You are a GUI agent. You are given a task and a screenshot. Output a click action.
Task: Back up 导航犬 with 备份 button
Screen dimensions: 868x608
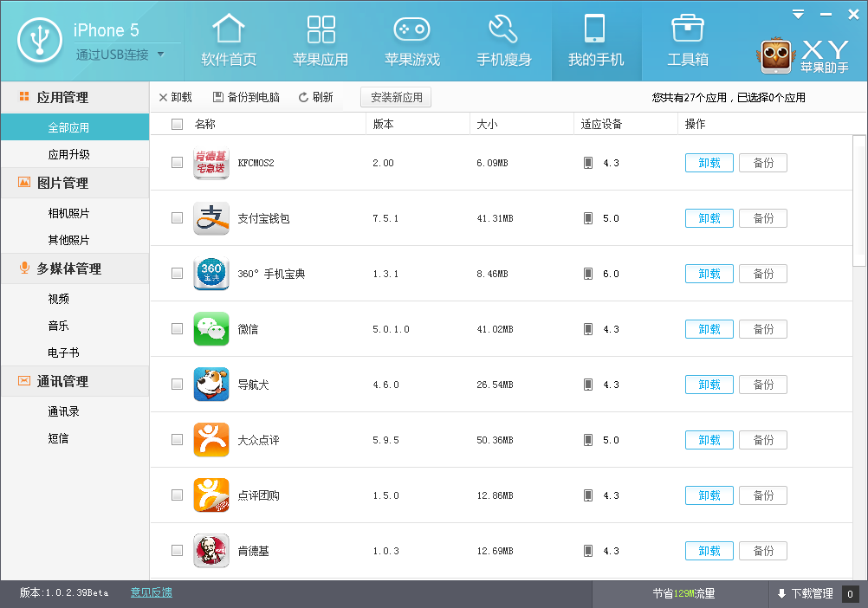pyautogui.click(x=763, y=384)
